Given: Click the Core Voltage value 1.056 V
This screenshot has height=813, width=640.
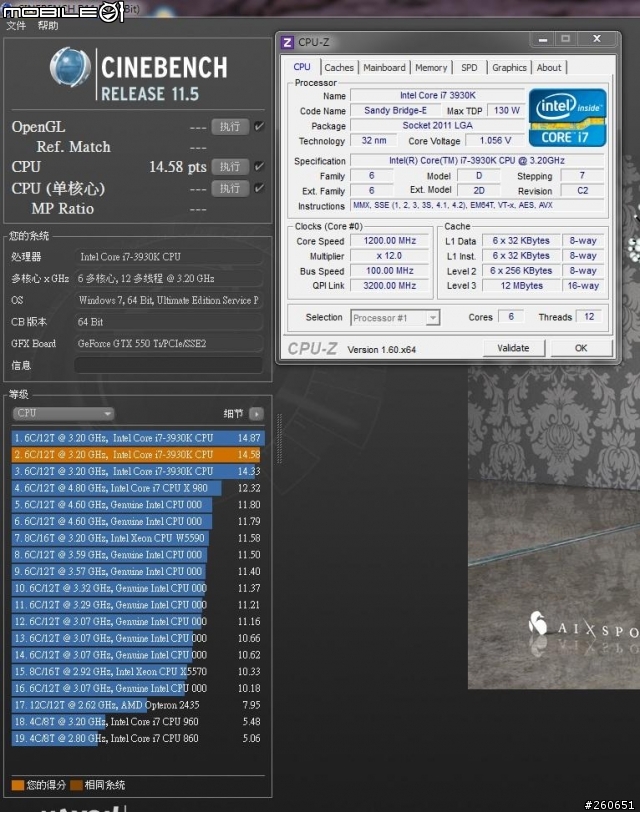Looking at the screenshot, I should click(x=495, y=141).
